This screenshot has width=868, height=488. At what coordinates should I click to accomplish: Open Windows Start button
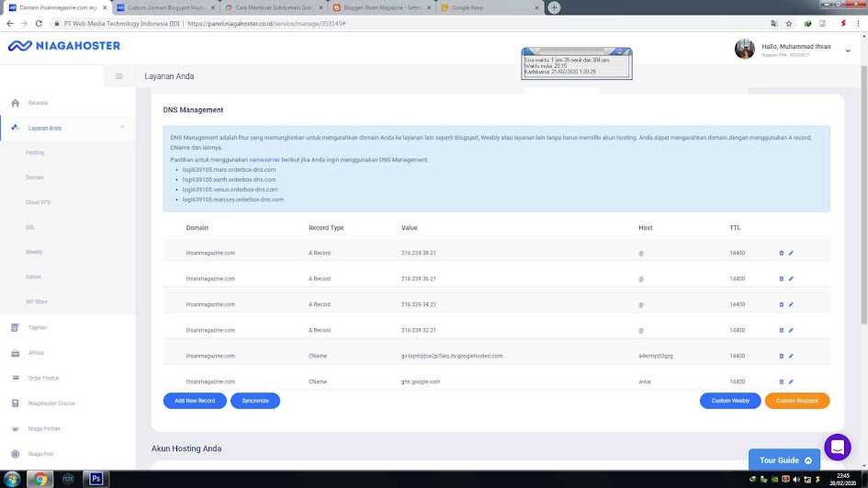[x=12, y=479]
